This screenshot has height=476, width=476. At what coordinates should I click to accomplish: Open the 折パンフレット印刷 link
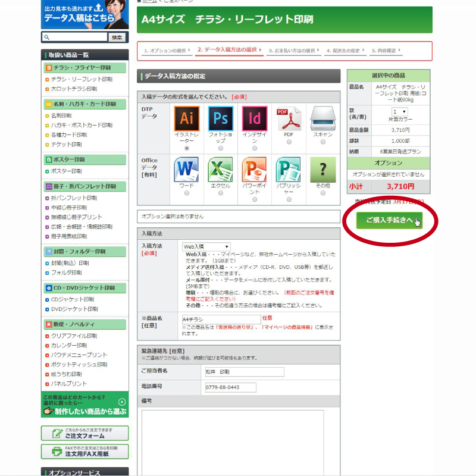click(74, 198)
